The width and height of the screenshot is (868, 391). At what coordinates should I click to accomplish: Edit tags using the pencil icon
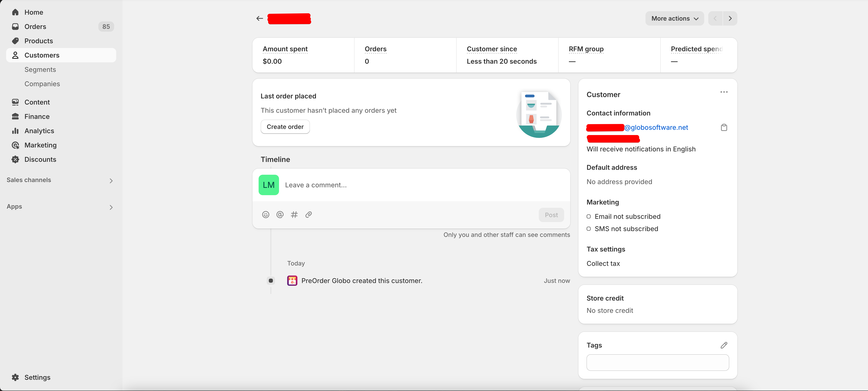coord(724,345)
